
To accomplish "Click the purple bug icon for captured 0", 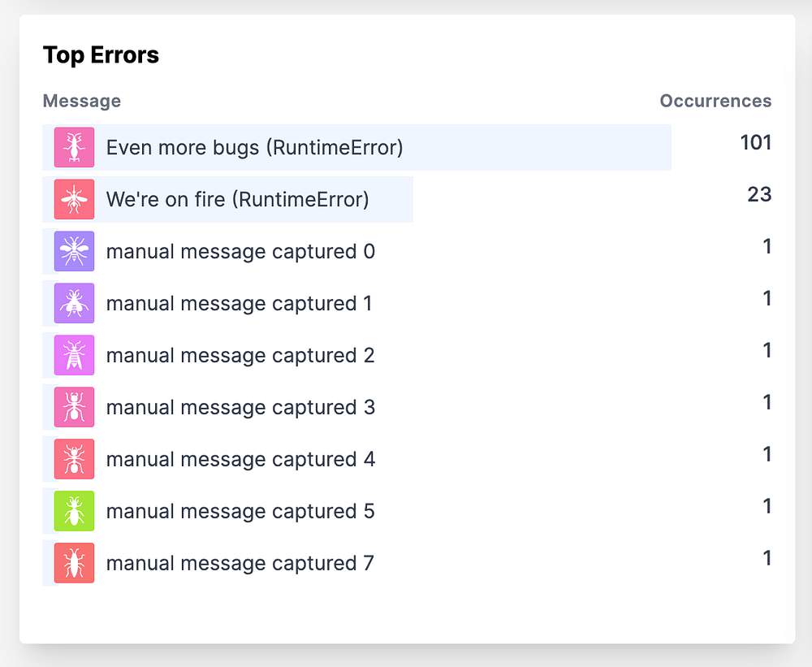I will (74, 252).
